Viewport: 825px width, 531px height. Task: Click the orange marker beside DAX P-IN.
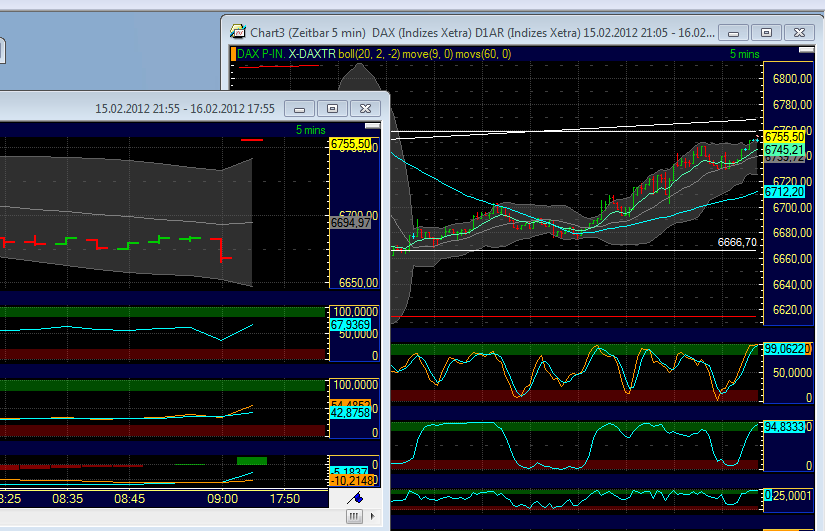[233, 54]
